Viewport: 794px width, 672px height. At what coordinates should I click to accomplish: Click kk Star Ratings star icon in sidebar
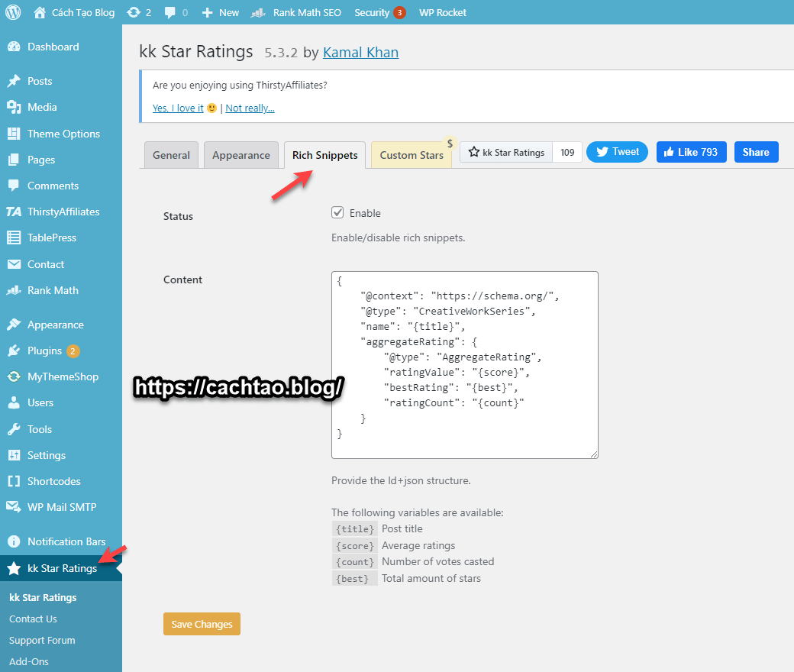pos(14,568)
